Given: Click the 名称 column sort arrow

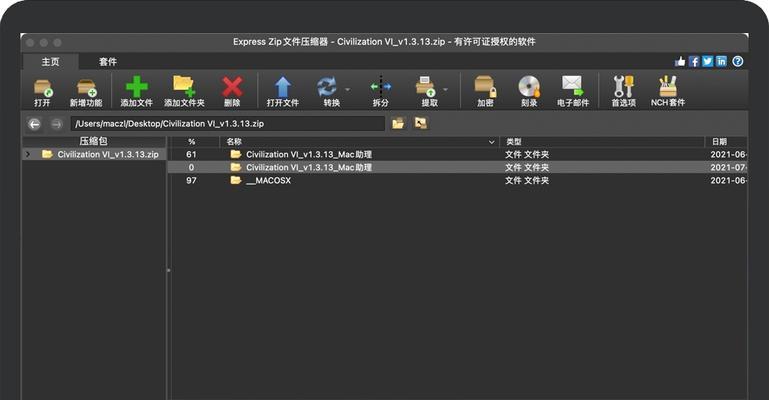Looking at the screenshot, I should point(491,142).
